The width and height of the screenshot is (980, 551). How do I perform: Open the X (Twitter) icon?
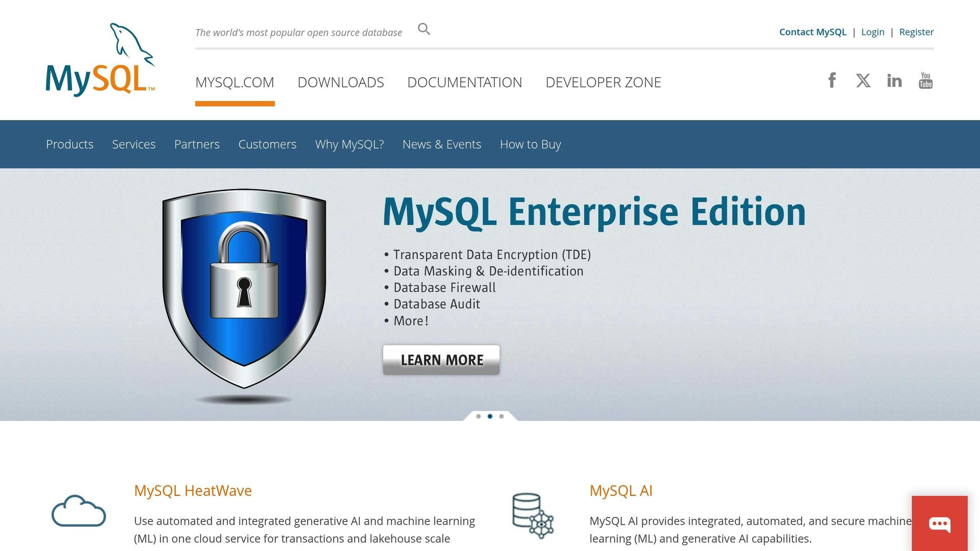point(863,81)
